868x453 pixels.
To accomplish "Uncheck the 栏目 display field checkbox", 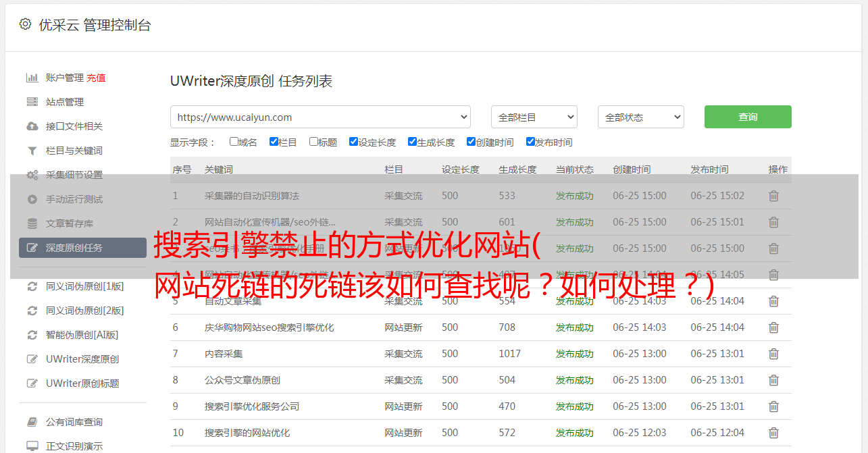I will point(274,142).
